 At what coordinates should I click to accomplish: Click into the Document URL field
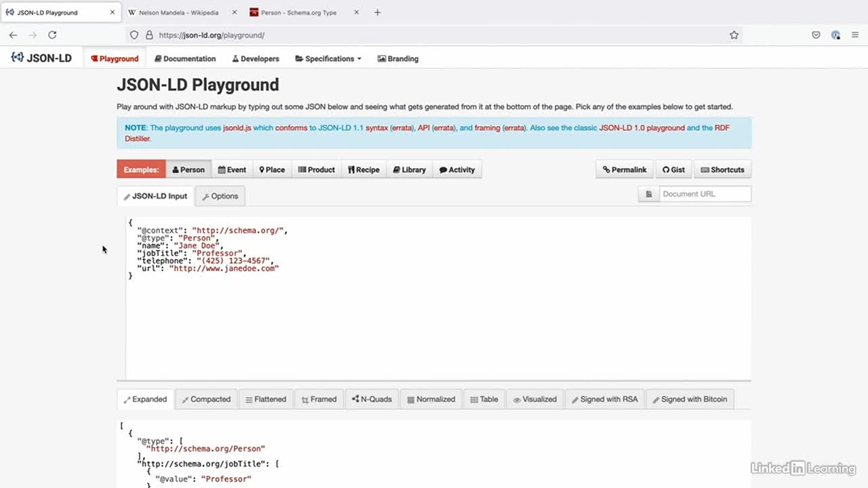705,194
